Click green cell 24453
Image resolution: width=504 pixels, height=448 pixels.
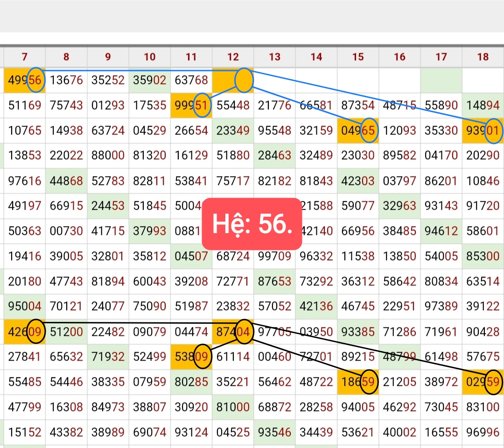click(108, 206)
